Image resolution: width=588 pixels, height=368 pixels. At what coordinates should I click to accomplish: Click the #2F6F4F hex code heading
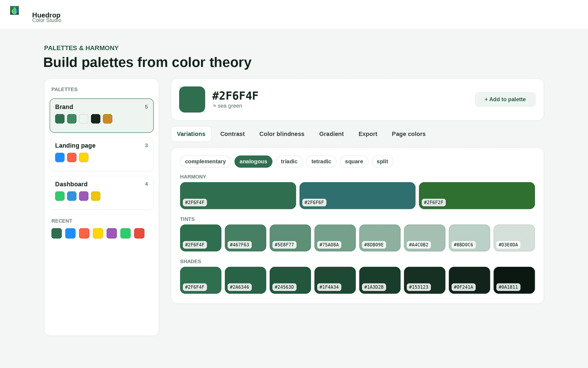(x=235, y=96)
